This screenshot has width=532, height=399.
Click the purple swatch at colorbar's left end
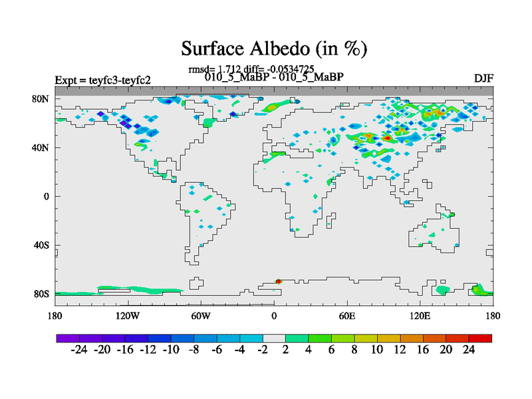tap(68, 338)
